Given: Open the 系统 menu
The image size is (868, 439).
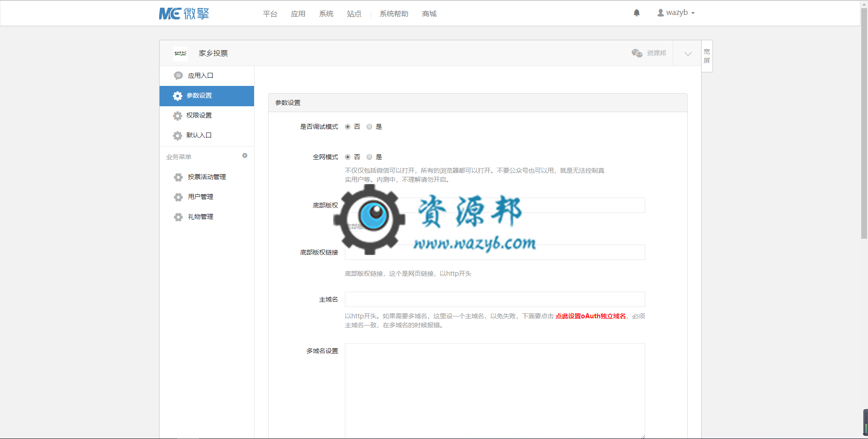Looking at the screenshot, I should pos(326,14).
